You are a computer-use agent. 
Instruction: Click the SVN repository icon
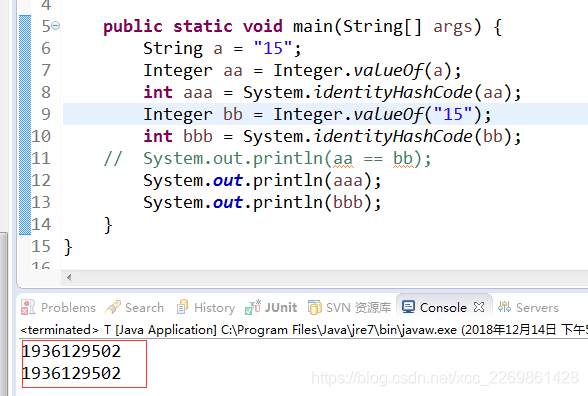coord(315,307)
